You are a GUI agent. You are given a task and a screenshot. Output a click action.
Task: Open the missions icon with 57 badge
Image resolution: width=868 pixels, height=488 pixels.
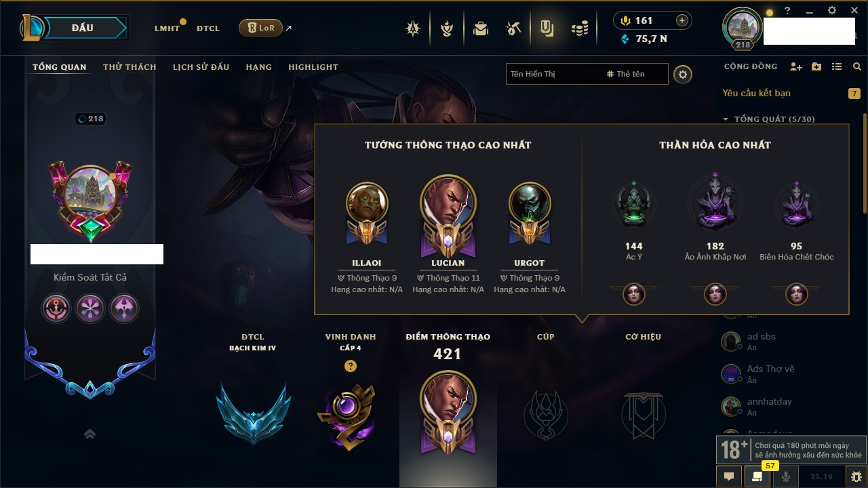pyautogui.click(x=757, y=476)
